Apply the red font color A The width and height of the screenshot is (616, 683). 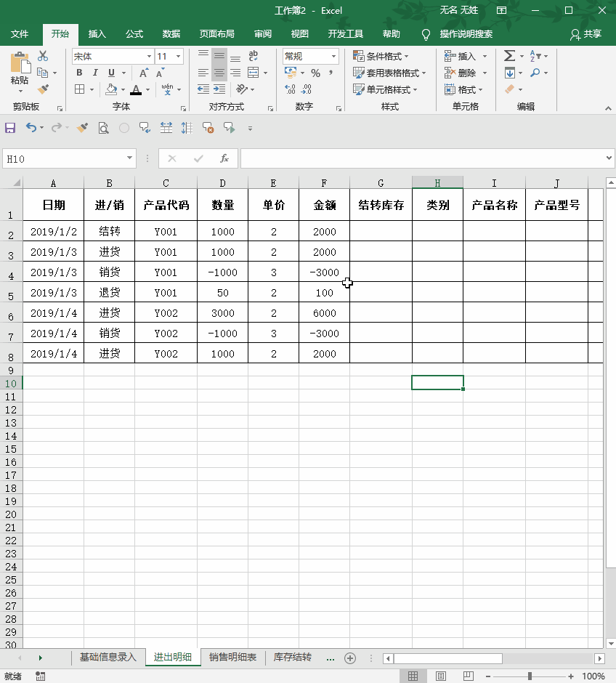tap(137, 89)
